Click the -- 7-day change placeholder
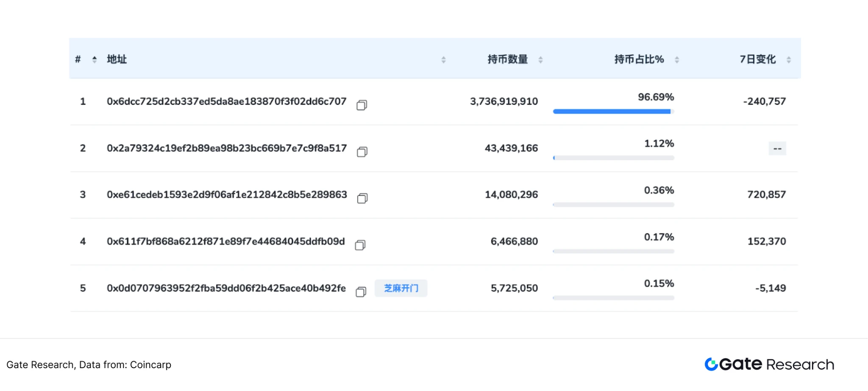Image resolution: width=868 pixels, height=391 pixels. pos(777,148)
